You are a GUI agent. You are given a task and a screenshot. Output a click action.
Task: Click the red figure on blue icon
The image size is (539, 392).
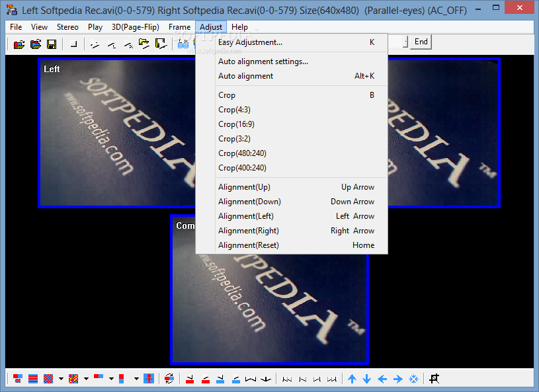(149, 379)
